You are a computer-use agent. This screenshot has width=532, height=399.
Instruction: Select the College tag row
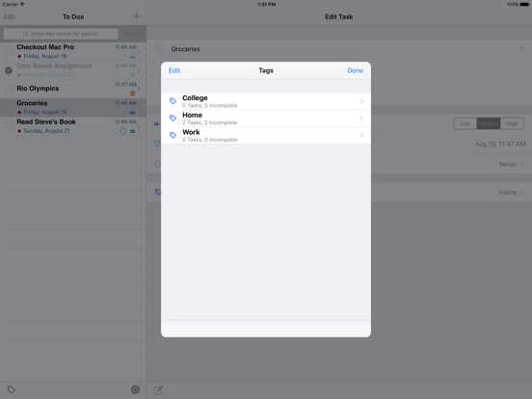point(266,101)
